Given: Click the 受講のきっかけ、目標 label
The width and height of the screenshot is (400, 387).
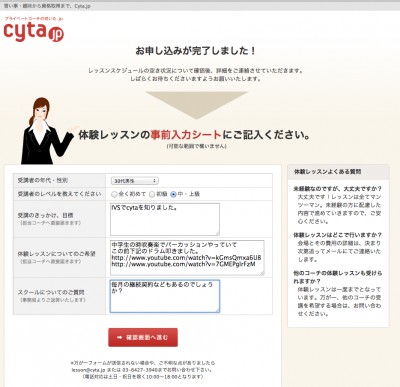Looking at the screenshot, I should pyautogui.click(x=45, y=215).
